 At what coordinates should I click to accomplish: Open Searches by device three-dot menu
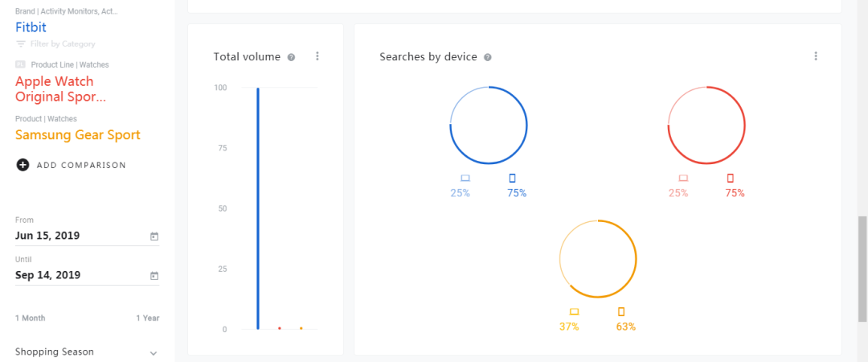click(x=816, y=56)
